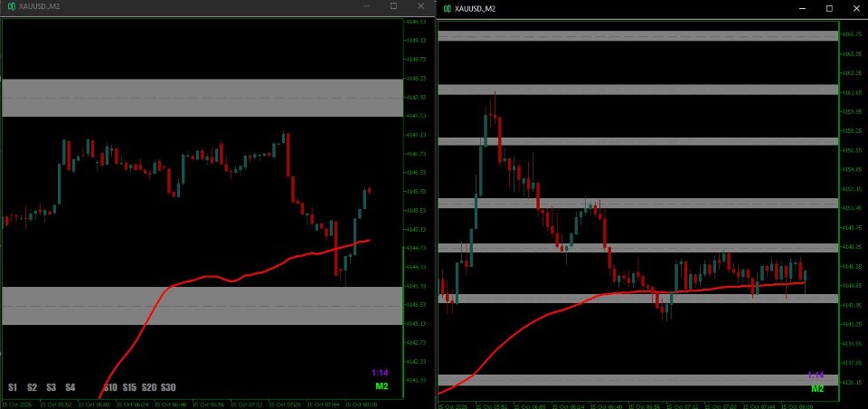Click the chart icon in right XAUUSD title bar

[446, 8]
